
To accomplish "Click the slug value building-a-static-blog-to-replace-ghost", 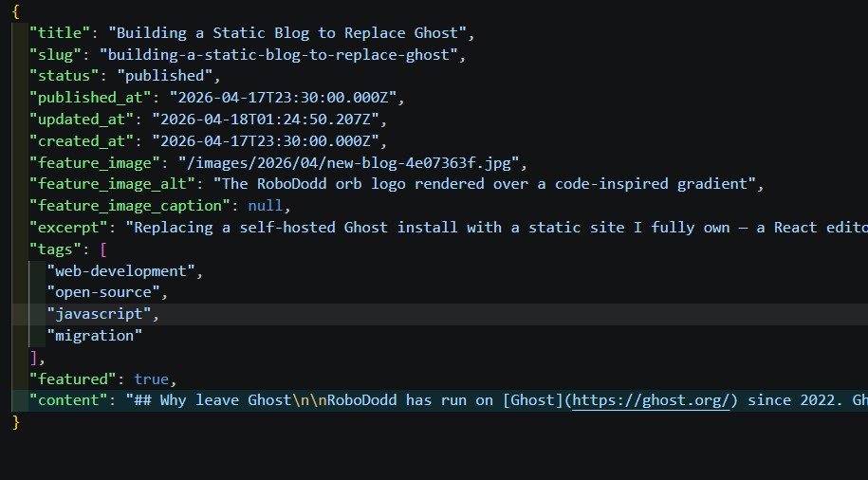I will [x=279, y=54].
